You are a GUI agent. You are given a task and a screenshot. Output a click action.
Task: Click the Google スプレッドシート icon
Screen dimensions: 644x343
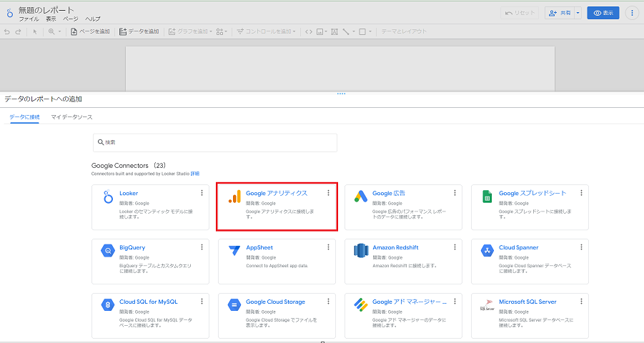487,197
